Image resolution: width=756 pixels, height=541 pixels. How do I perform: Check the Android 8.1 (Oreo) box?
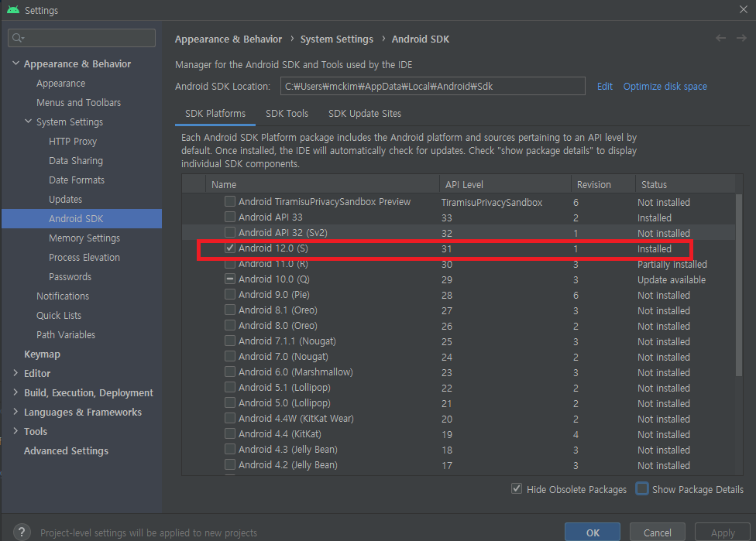[x=230, y=310]
